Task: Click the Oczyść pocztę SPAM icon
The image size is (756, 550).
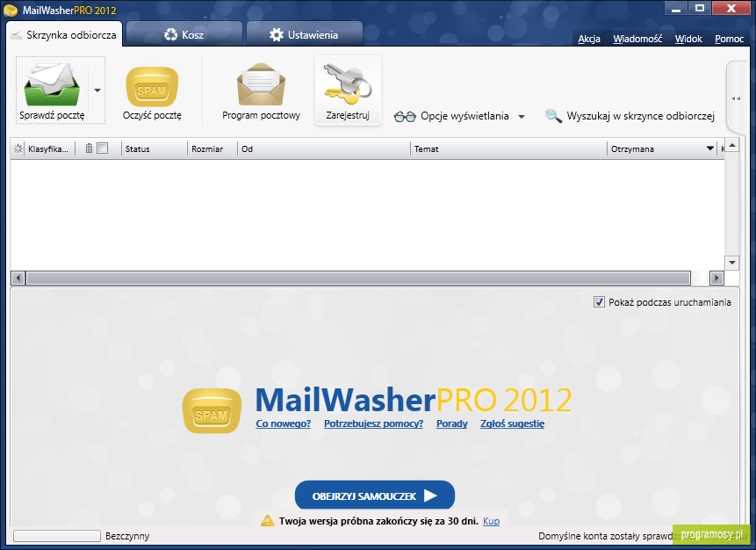Action: pos(152,87)
